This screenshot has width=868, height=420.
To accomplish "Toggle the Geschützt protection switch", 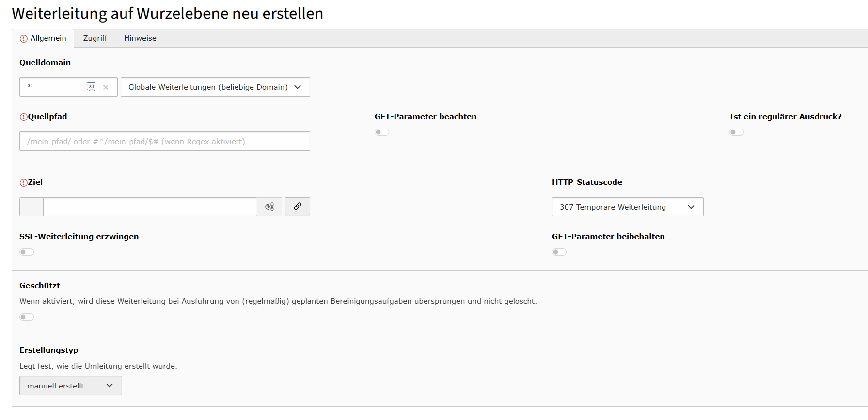I will point(27,317).
